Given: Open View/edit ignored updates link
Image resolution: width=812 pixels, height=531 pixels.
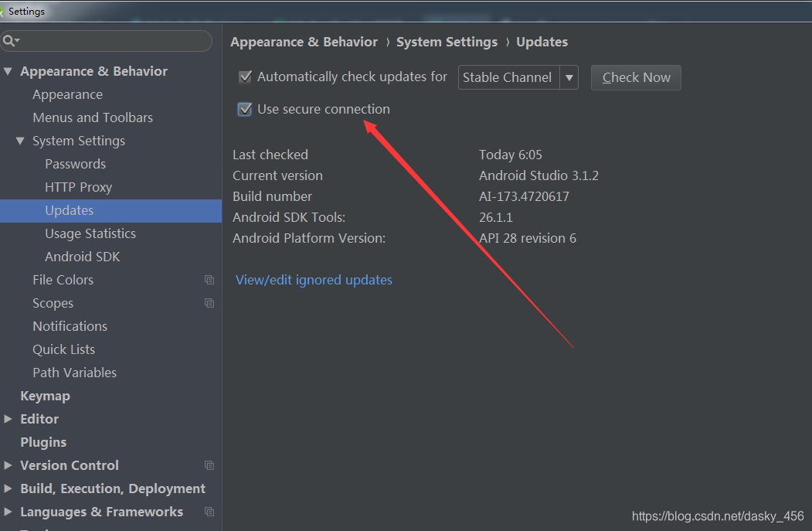Looking at the screenshot, I should pos(314,280).
